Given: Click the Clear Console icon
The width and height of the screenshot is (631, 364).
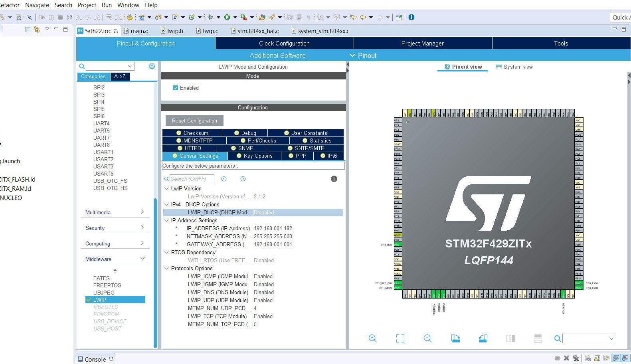Looking at the screenshot, I should [588, 358].
